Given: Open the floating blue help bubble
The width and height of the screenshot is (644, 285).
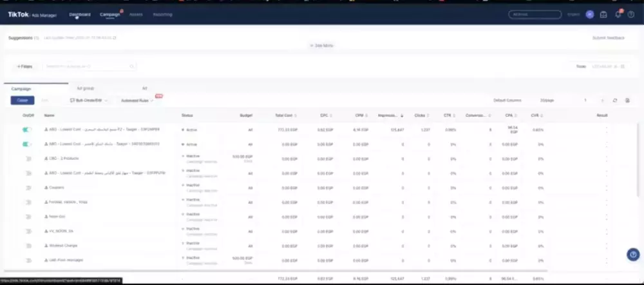Looking at the screenshot, I should pyautogui.click(x=633, y=254).
